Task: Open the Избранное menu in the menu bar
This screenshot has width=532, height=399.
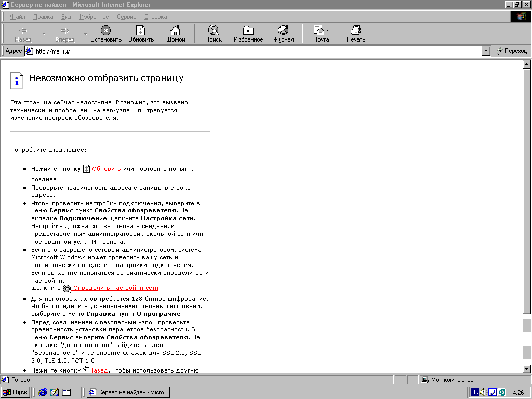Action: click(94, 17)
